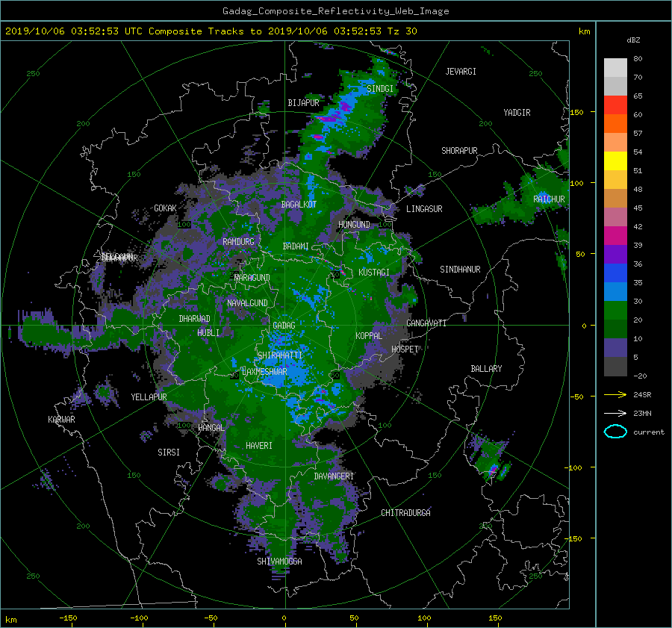Click the LAXMESHWAR city label
This screenshot has height=628, width=672.
(264, 372)
